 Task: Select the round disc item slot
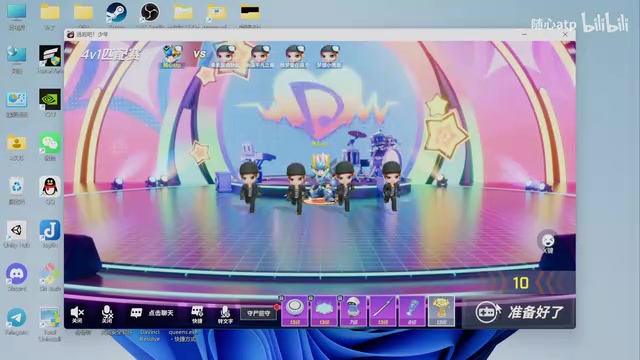[x=295, y=311]
